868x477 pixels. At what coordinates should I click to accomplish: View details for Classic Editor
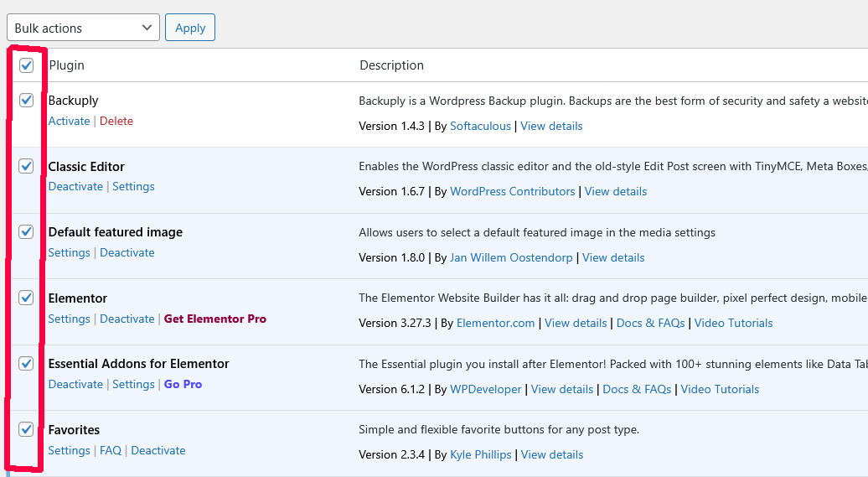[x=616, y=191]
